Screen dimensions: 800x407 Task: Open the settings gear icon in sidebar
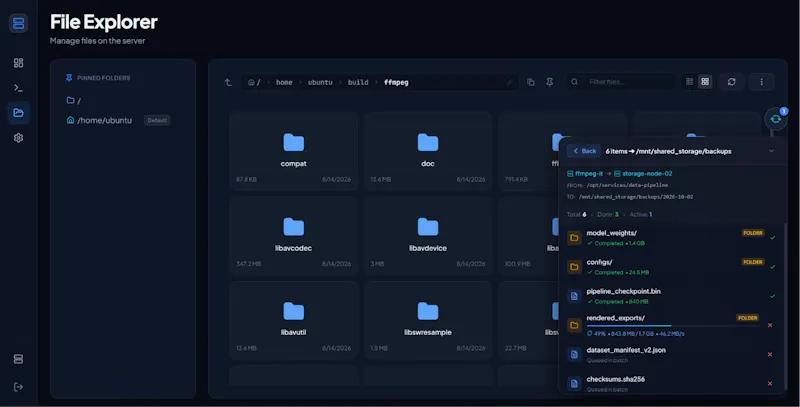tap(18, 138)
